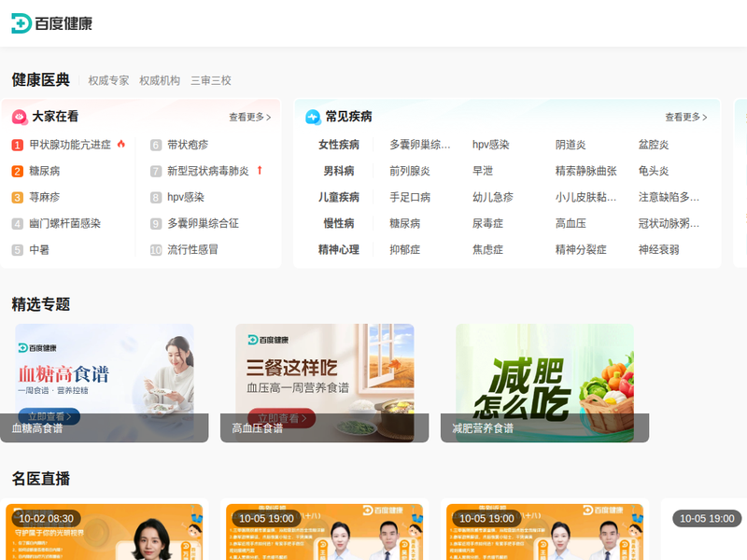Open 新型冠状病毒肺炎 link
Image resolution: width=747 pixels, height=560 pixels.
pos(207,171)
